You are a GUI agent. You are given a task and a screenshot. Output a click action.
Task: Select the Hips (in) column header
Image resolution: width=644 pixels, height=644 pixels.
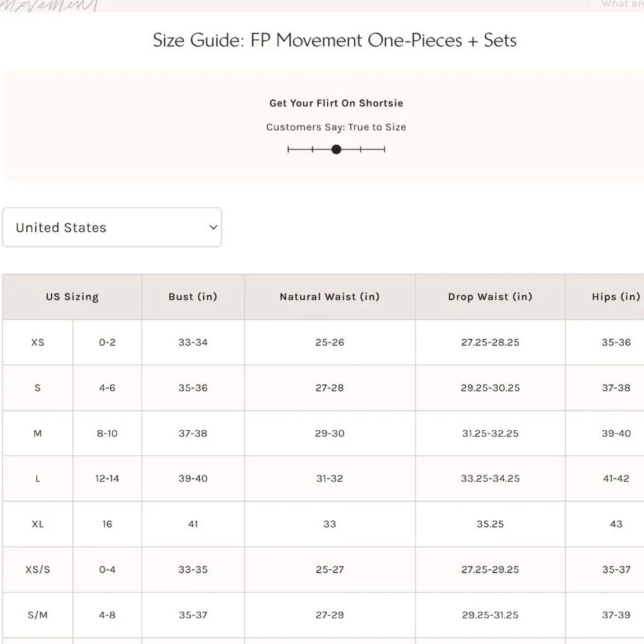[x=616, y=297]
